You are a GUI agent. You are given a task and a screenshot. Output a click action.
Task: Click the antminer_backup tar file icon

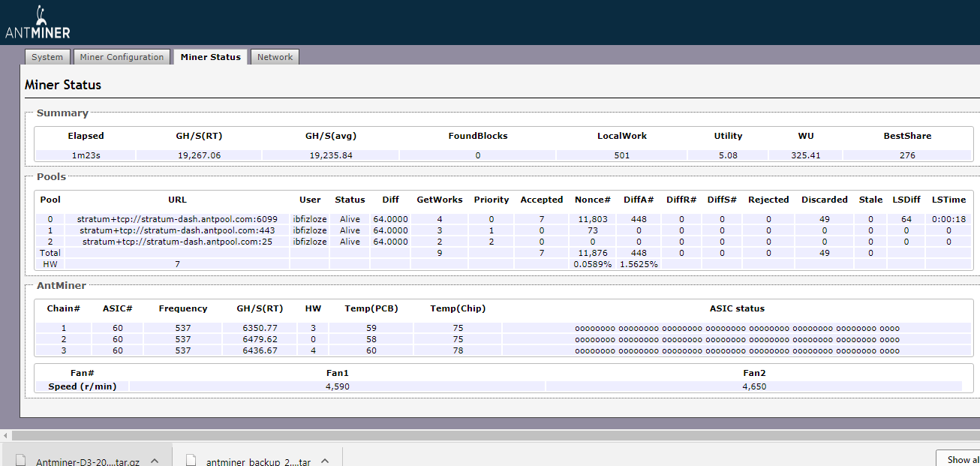(191, 461)
